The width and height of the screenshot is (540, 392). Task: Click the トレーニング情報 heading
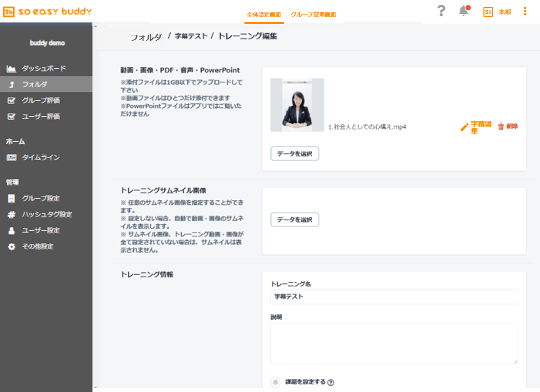[147, 275]
